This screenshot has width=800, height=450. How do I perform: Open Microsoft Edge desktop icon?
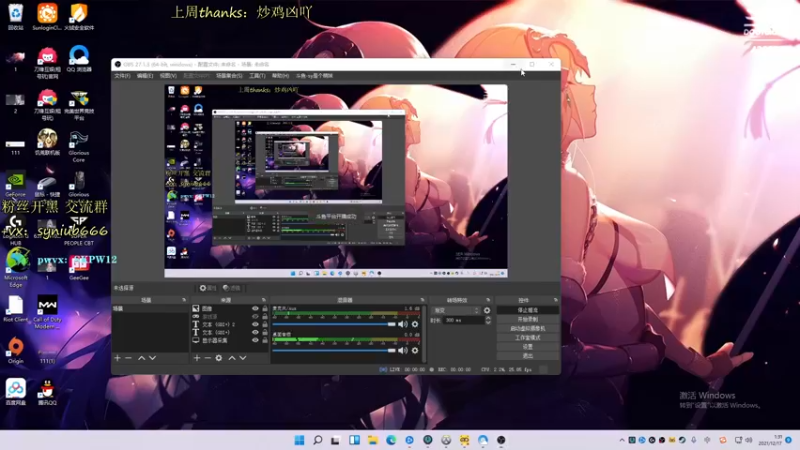(16, 269)
